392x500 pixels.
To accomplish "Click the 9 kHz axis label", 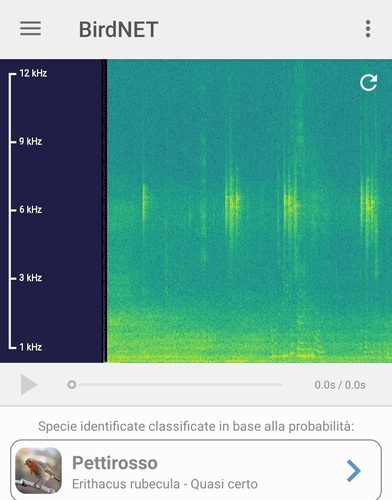I will click(30, 141).
